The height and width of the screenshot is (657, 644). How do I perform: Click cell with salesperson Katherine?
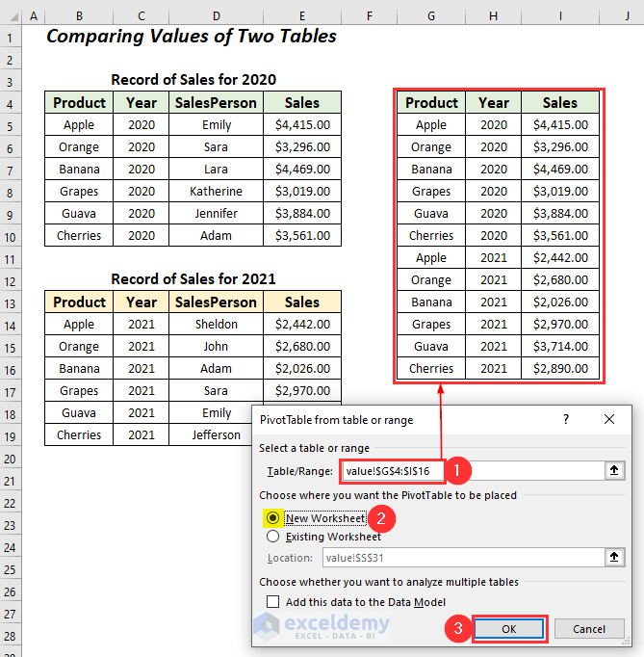tap(216, 191)
